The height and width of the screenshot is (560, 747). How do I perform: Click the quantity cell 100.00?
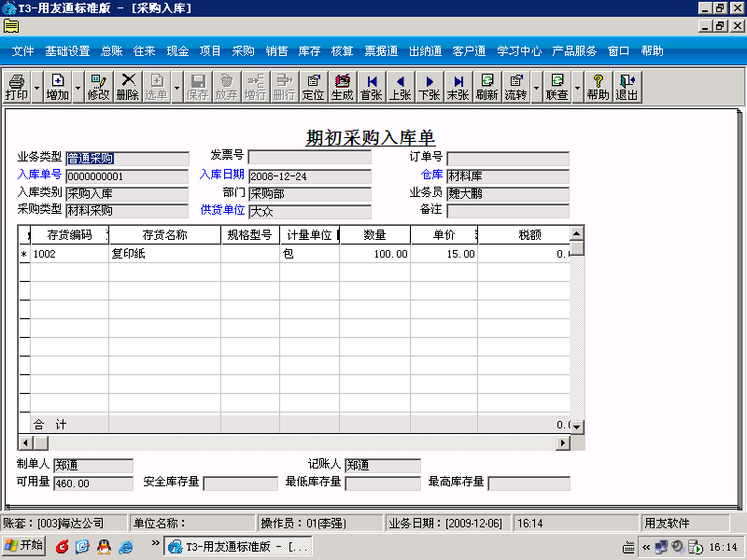[x=375, y=254]
